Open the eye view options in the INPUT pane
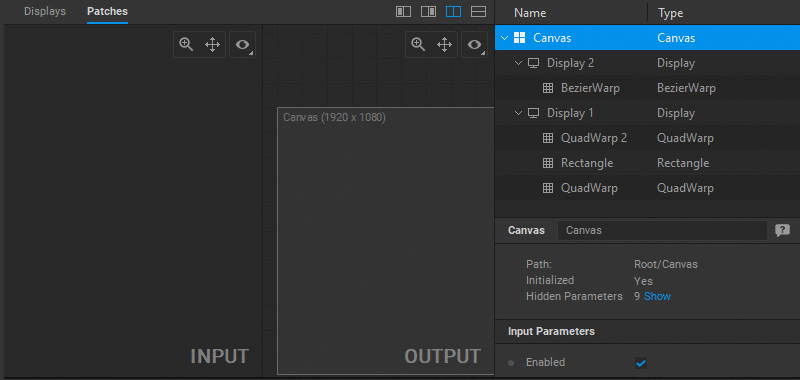The width and height of the screenshot is (800, 380). (242, 44)
